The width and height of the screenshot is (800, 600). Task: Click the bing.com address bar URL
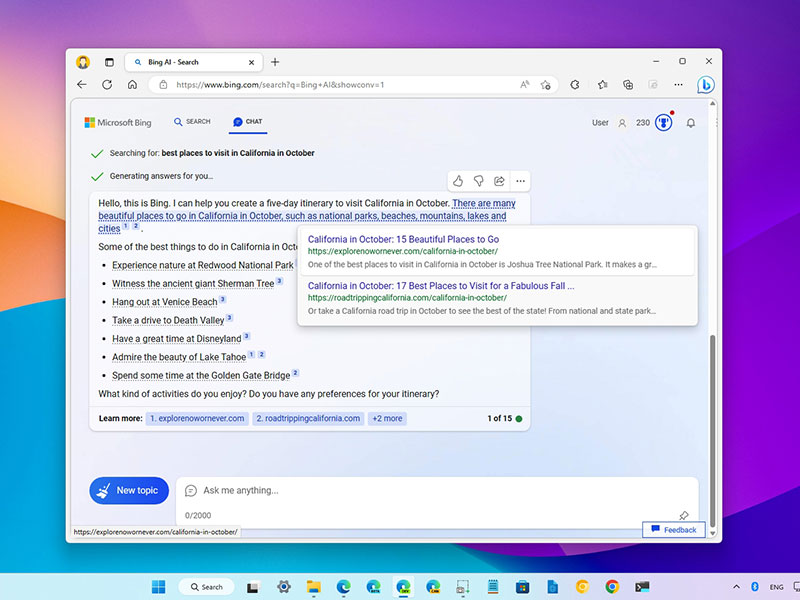[x=280, y=85]
